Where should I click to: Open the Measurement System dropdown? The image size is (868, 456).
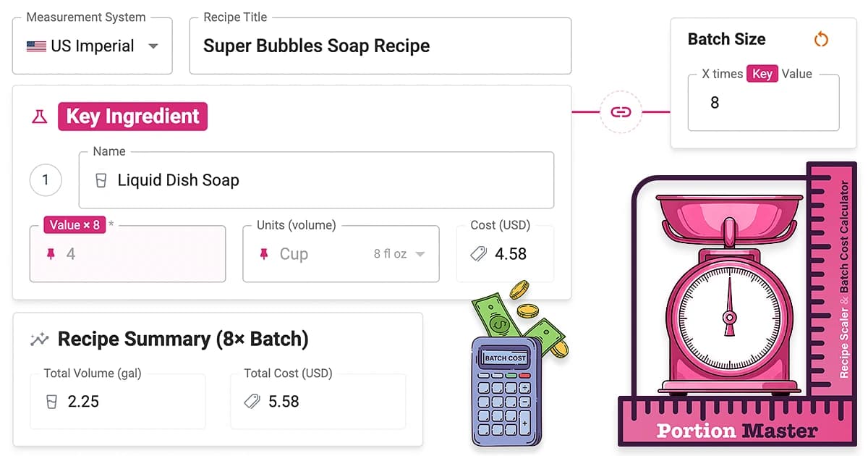153,45
